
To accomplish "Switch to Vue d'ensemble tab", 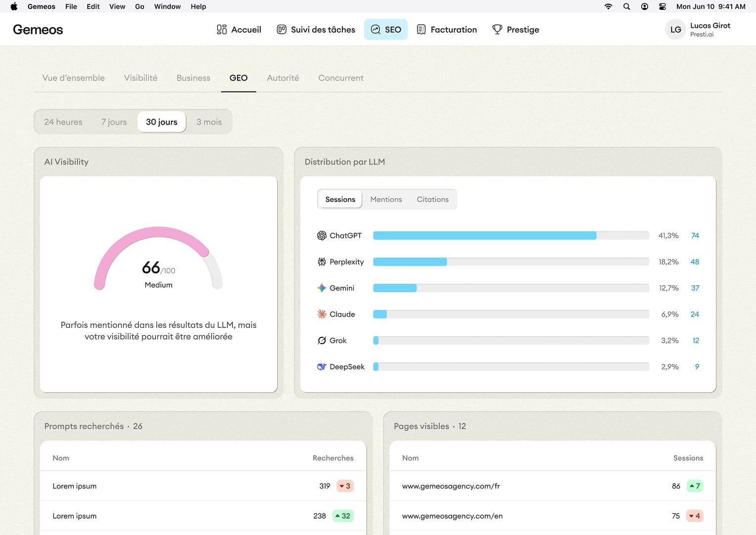I will coord(74,78).
